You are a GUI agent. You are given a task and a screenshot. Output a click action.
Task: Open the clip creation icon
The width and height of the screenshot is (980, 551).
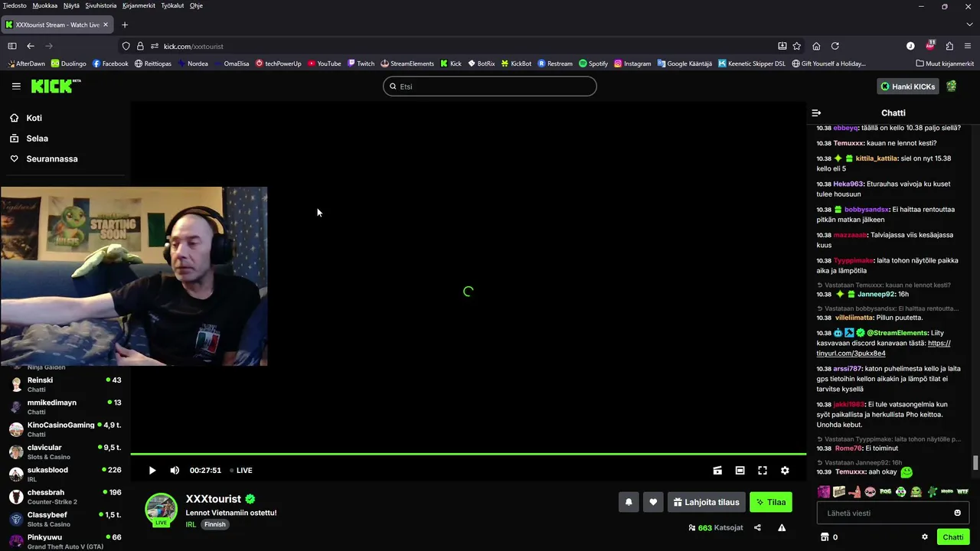717,471
